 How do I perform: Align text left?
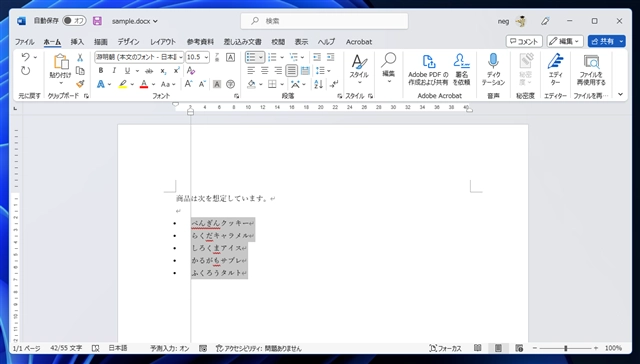pyautogui.click(x=251, y=71)
